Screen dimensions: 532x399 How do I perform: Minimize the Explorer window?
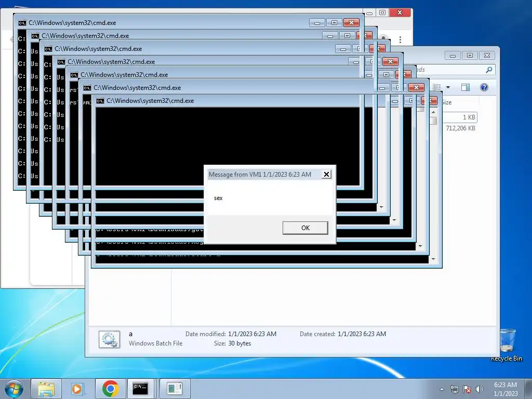coord(453,55)
